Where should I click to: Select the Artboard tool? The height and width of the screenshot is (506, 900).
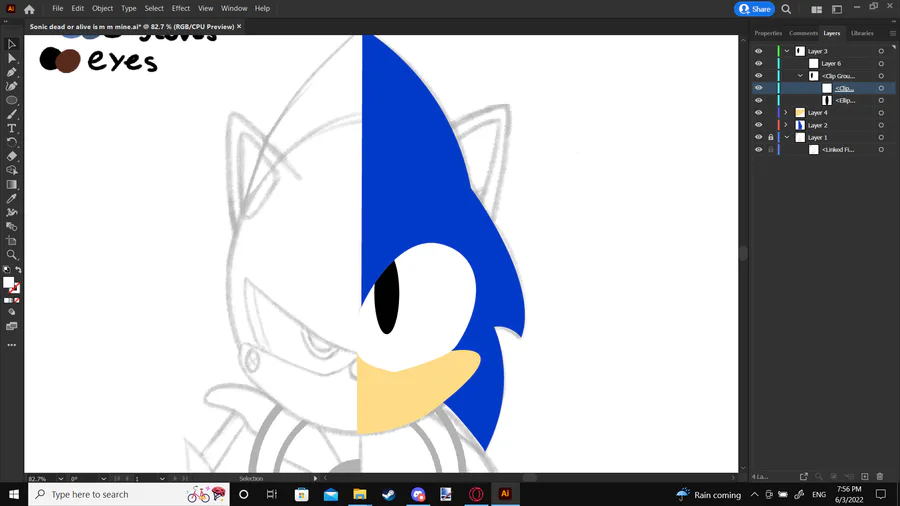tap(11, 240)
